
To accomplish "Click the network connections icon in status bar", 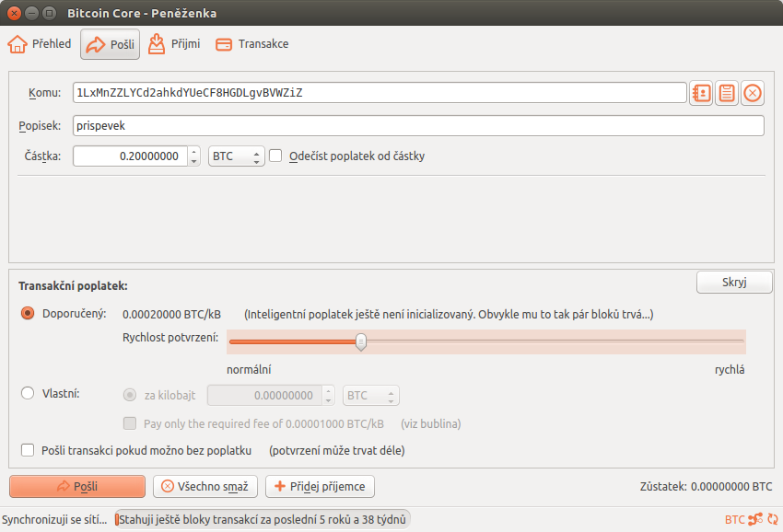I will (755, 519).
